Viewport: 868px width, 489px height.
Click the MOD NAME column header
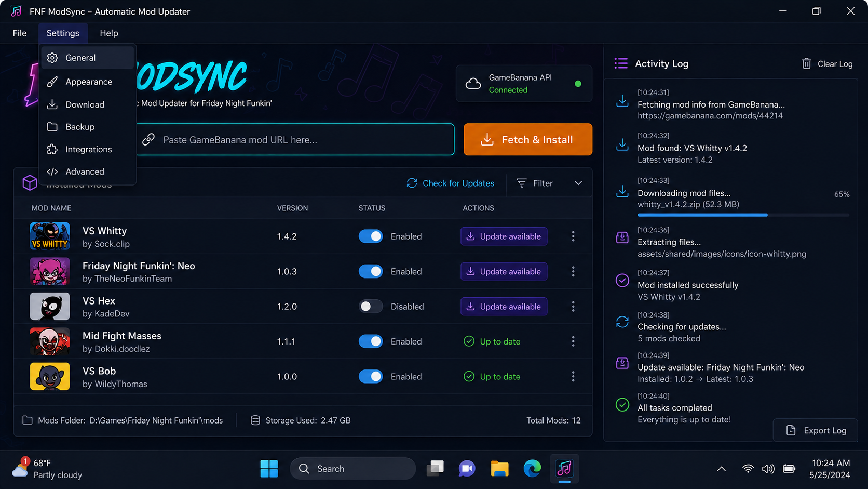click(x=51, y=208)
